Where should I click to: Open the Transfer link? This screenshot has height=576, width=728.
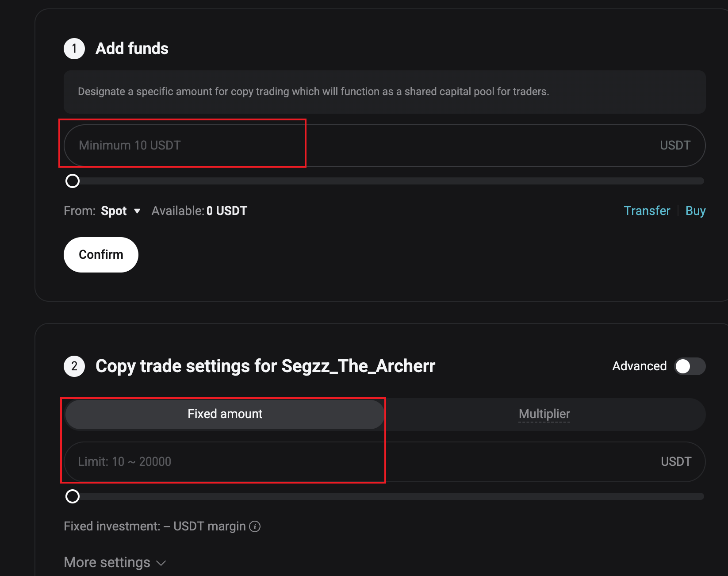click(x=647, y=211)
